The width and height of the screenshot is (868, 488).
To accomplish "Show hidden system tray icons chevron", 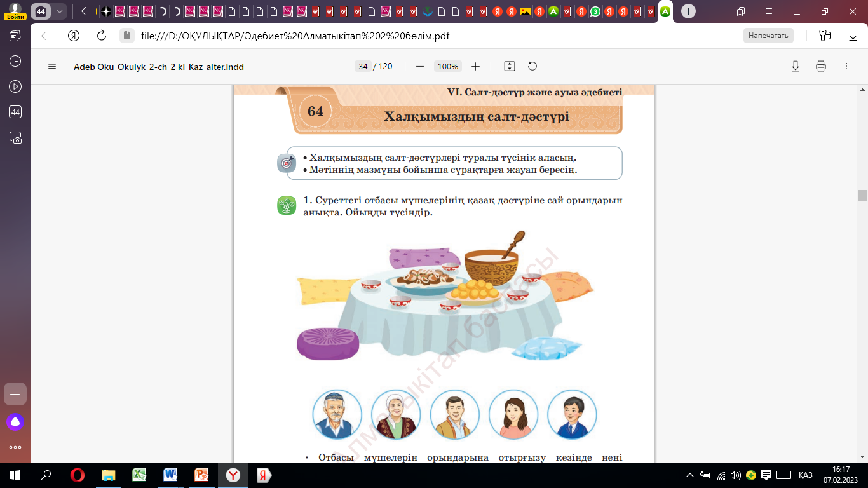I will pyautogui.click(x=691, y=475).
